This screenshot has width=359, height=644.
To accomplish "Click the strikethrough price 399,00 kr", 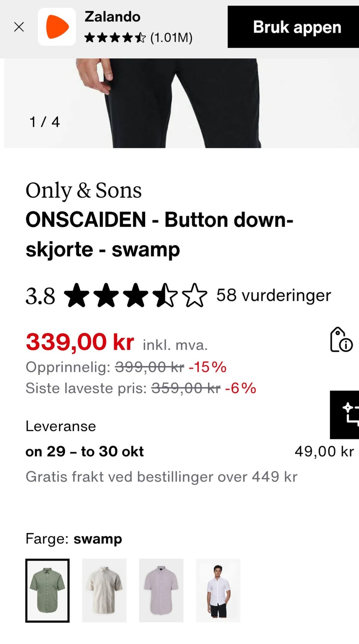I will click(x=149, y=367).
